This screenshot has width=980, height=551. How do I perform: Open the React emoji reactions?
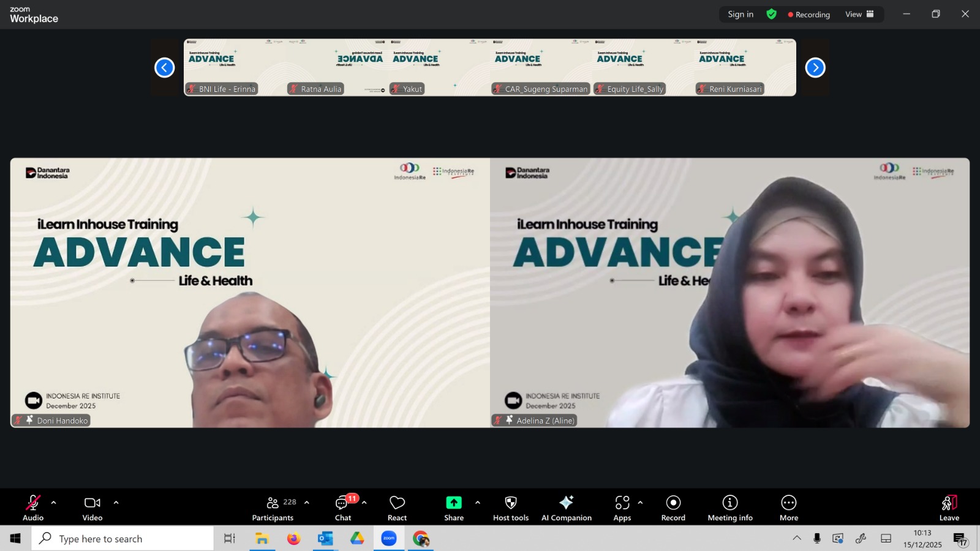pos(397,508)
